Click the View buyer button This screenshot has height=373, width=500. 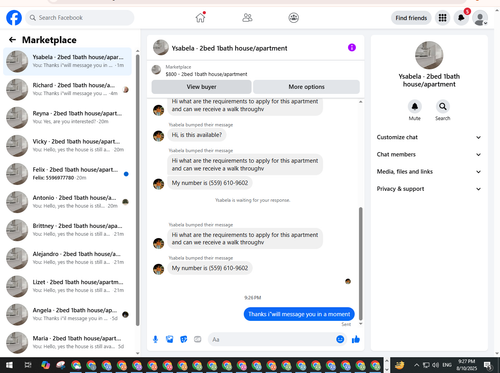(x=201, y=87)
